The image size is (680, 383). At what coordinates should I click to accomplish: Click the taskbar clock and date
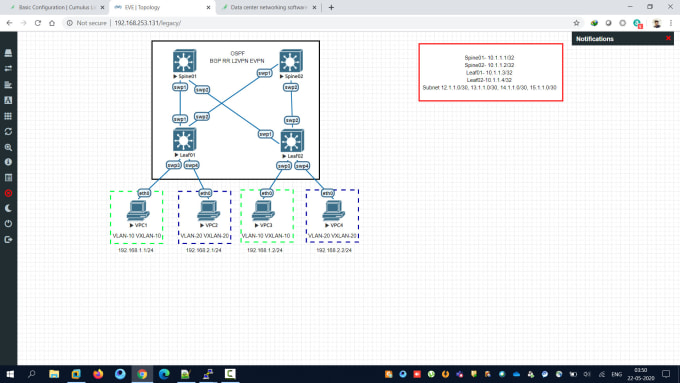[x=641, y=374]
